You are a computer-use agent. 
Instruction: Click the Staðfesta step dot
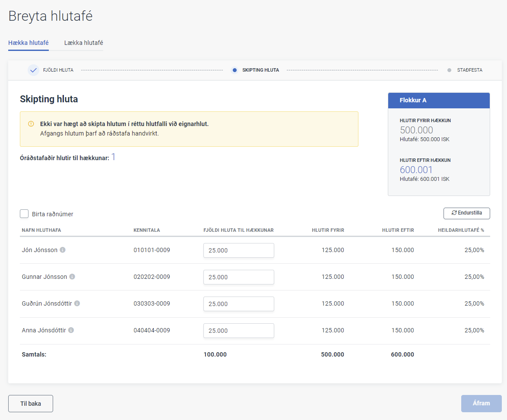pyautogui.click(x=449, y=70)
